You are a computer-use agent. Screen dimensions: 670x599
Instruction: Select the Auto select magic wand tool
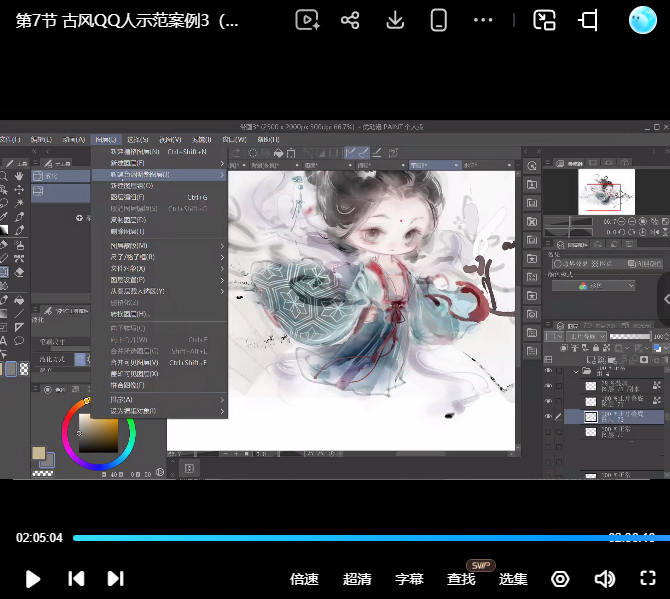pyautogui.click(x=19, y=203)
